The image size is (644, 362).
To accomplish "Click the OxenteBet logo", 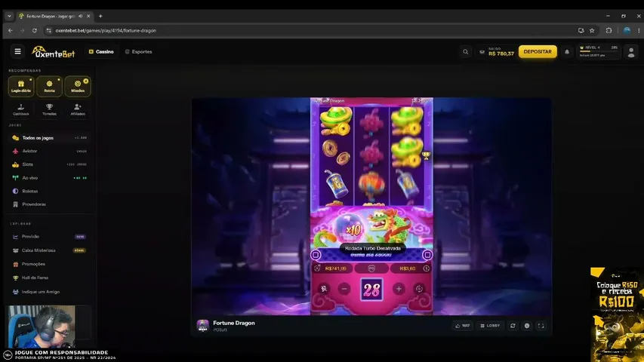I will click(54, 52).
